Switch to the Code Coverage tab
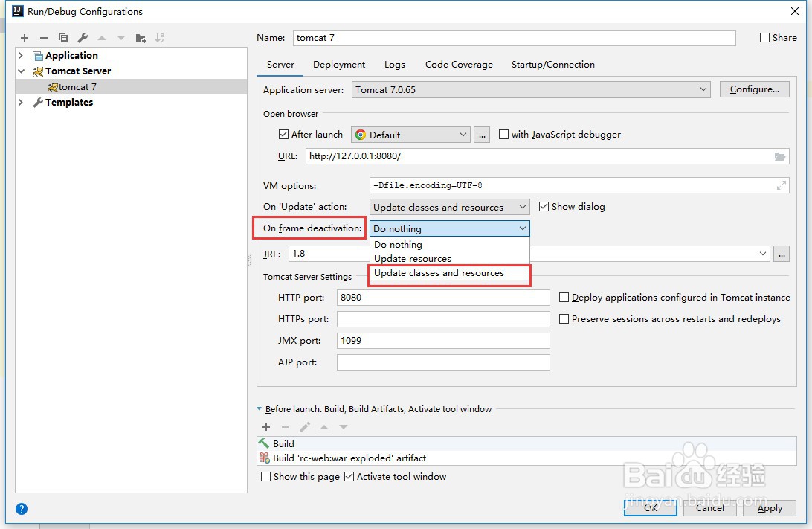The width and height of the screenshot is (812, 529). click(x=459, y=65)
